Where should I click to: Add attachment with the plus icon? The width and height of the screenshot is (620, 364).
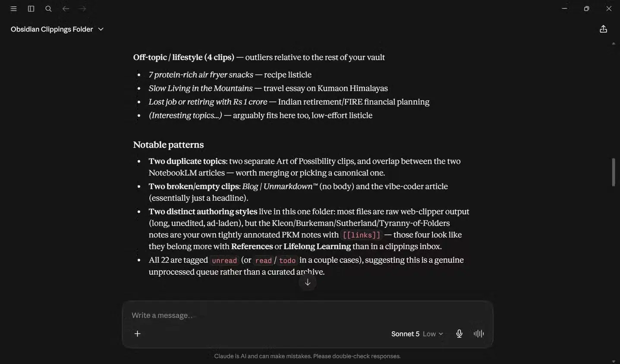click(137, 333)
